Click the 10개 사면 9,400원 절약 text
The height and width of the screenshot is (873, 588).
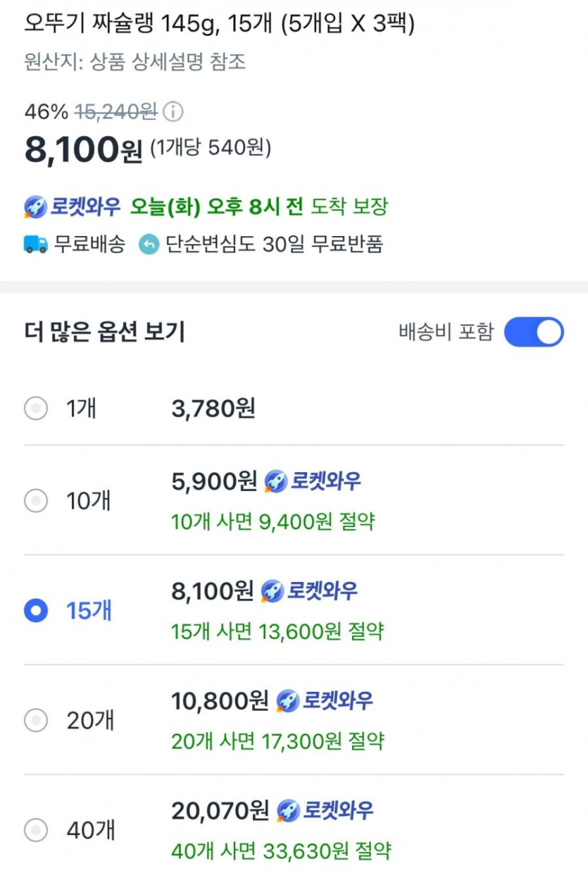273,522
